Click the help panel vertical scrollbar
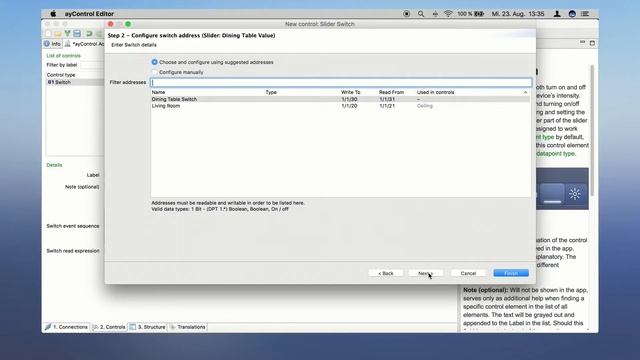Image resolution: width=640 pixels, height=360 pixels. pyautogui.click(x=592, y=131)
